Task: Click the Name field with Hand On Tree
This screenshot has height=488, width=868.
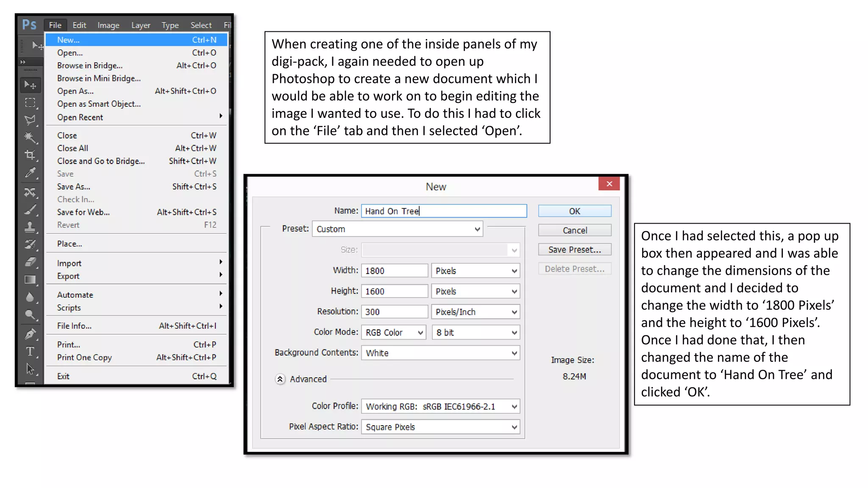Action: 443,211
